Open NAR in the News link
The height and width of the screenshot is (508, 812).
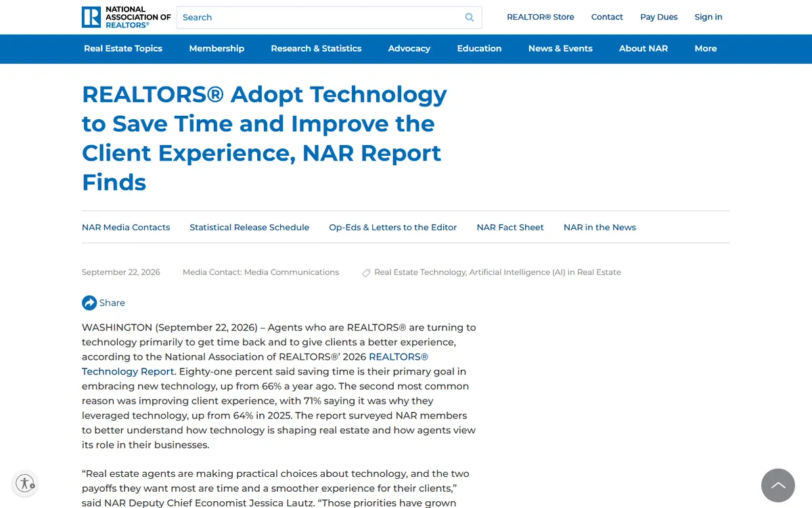click(x=600, y=228)
